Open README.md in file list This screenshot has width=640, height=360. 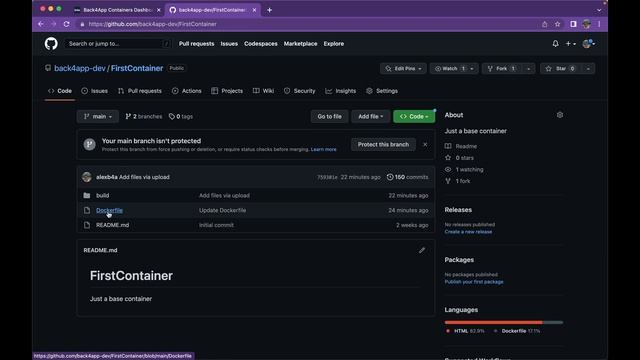pos(113,225)
